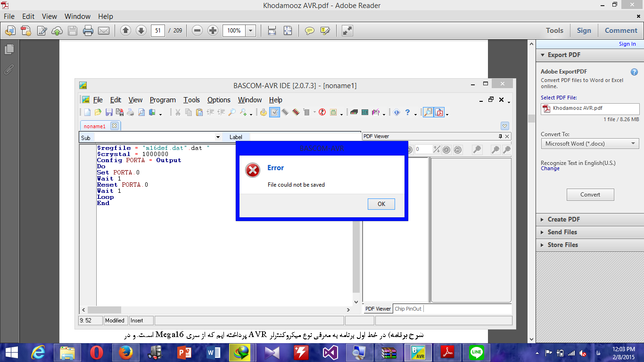This screenshot has width=644, height=362.
Task: Open the Tools pane
Action: click(554, 31)
